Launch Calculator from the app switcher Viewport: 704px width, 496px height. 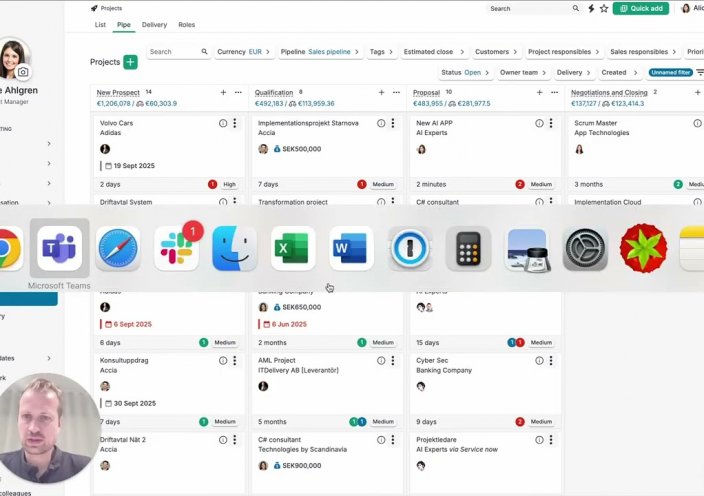pos(468,248)
